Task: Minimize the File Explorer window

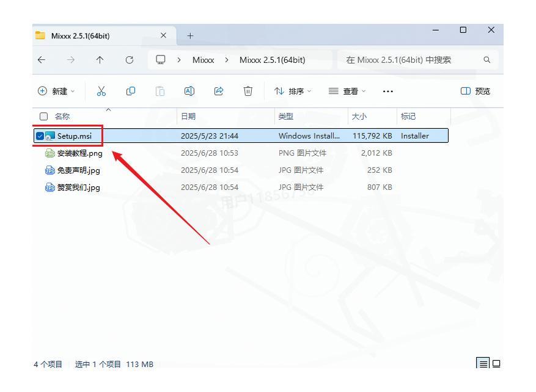Action: 436,30
